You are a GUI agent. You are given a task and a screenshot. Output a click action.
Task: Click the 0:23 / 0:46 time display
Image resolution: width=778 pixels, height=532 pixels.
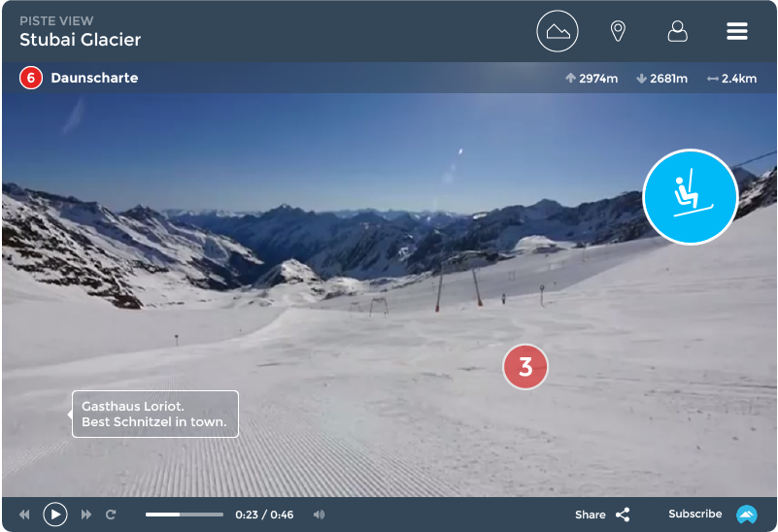coord(264,515)
